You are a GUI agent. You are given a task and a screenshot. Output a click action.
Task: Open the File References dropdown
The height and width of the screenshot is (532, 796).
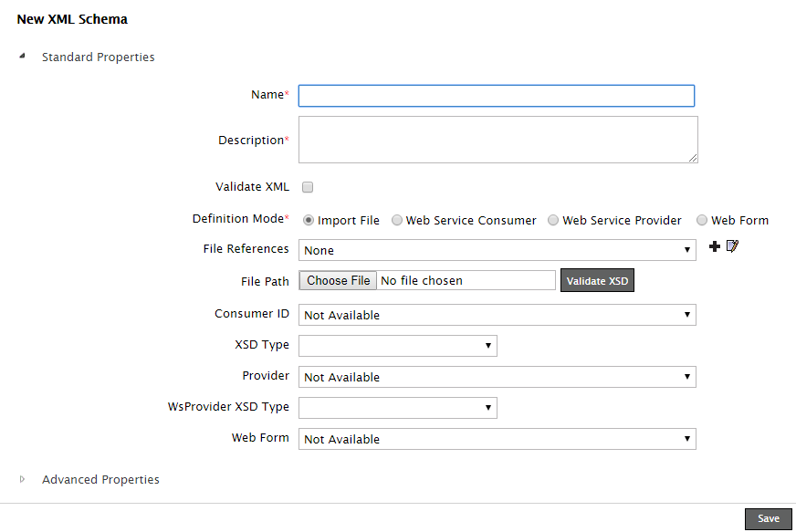(x=497, y=250)
